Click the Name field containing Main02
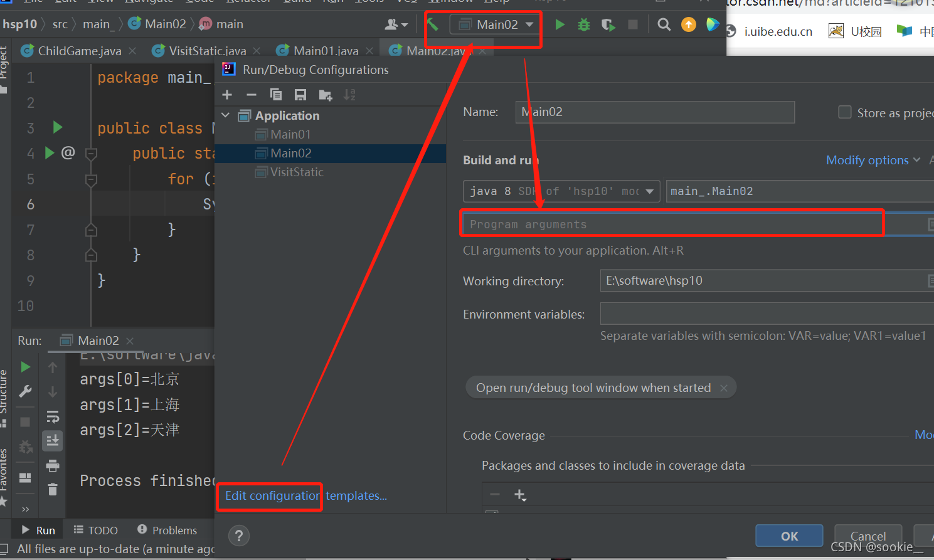The height and width of the screenshot is (560, 934). [x=655, y=112]
